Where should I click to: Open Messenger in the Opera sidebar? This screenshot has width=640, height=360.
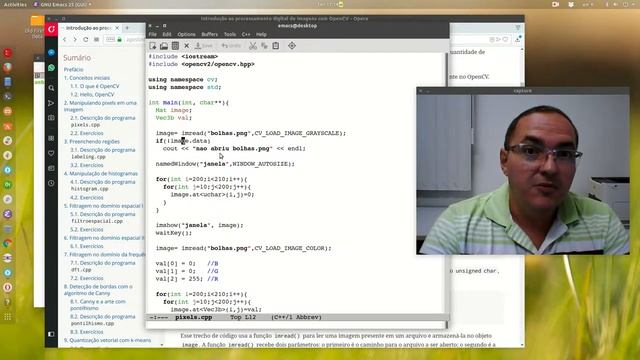(x=51, y=53)
